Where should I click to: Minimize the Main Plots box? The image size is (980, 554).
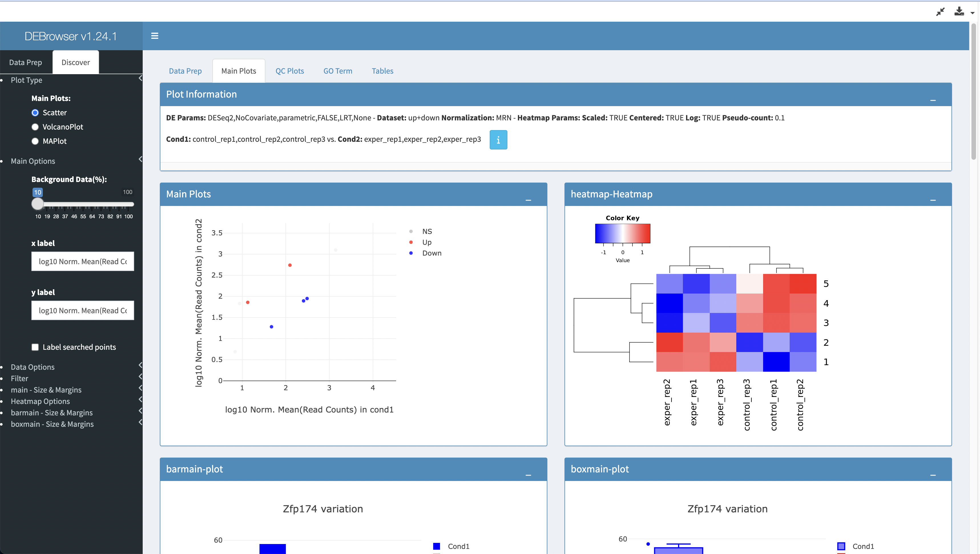pos(528,200)
